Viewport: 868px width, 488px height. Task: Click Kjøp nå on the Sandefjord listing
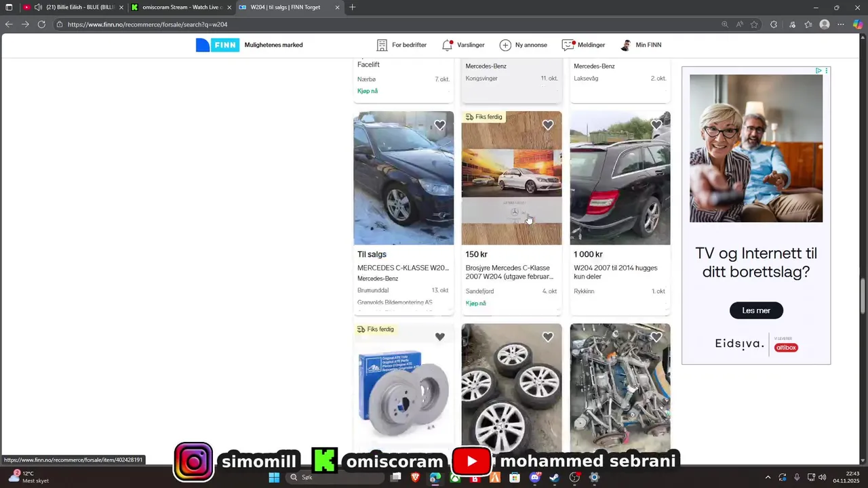(476, 303)
